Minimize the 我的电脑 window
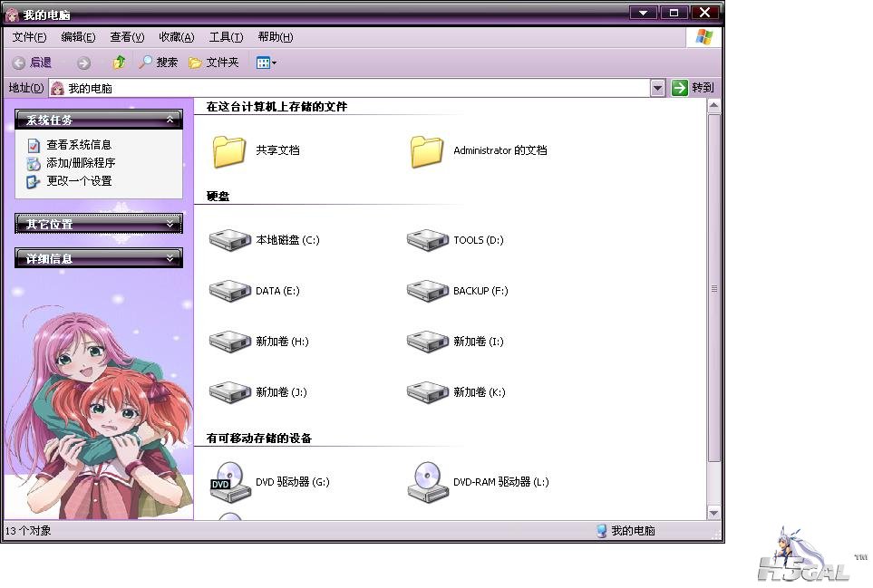This screenshot has width=873, height=588. pyautogui.click(x=643, y=13)
